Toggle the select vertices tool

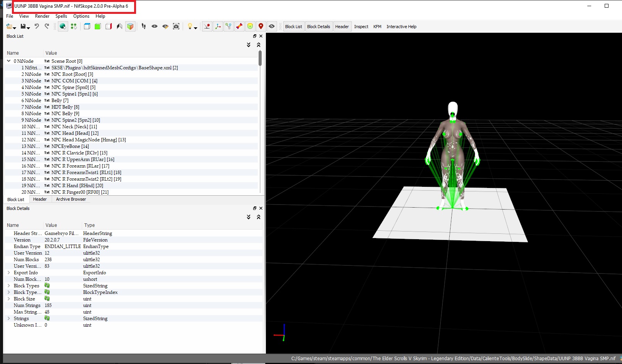click(x=74, y=26)
